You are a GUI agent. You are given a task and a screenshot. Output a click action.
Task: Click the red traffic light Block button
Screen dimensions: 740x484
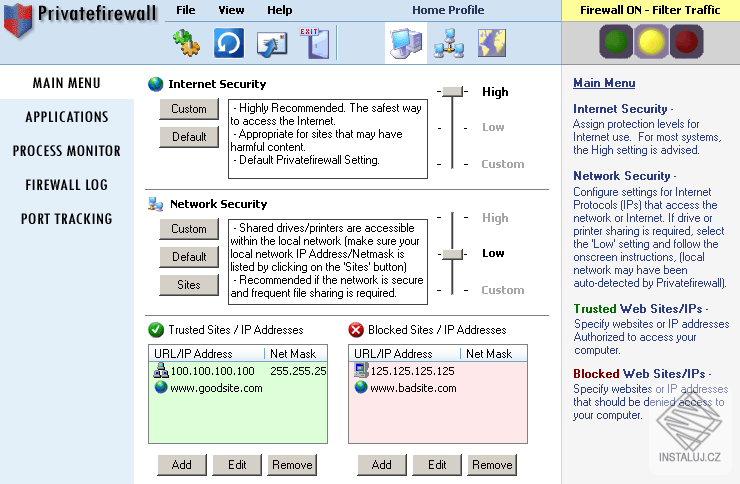[686, 42]
